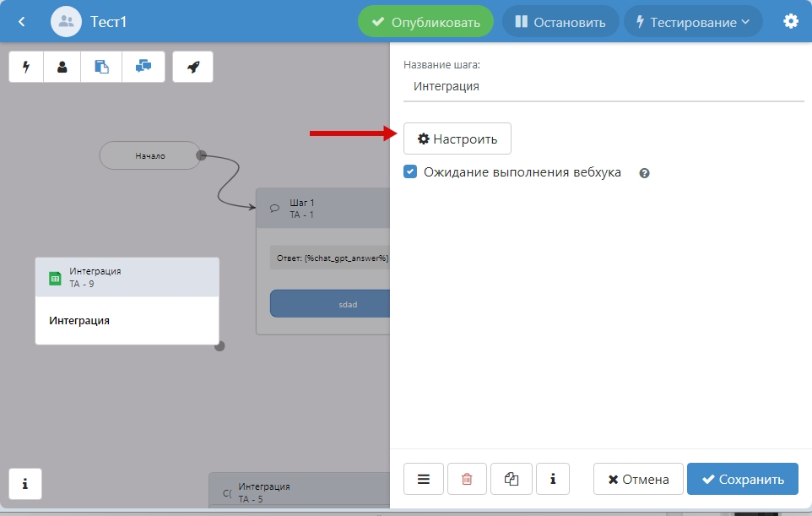Save changes with the Сохранить button

tap(742, 479)
